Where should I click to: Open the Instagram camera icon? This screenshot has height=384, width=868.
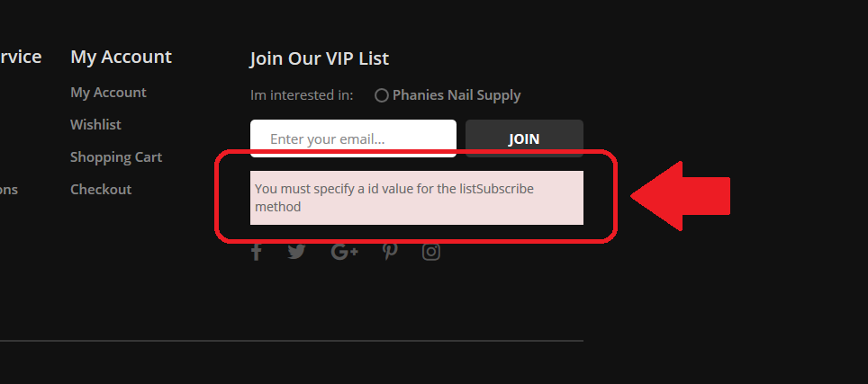point(431,252)
